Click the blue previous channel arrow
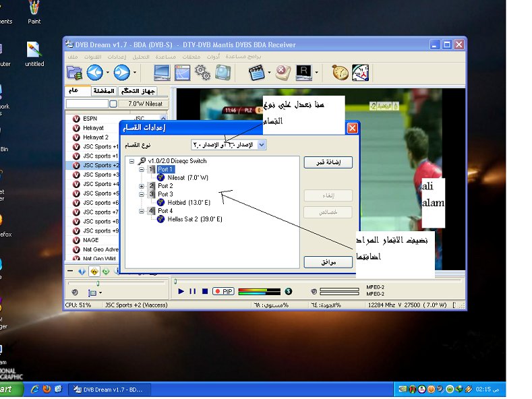The image size is (532, 399). (x=95, y=73)
